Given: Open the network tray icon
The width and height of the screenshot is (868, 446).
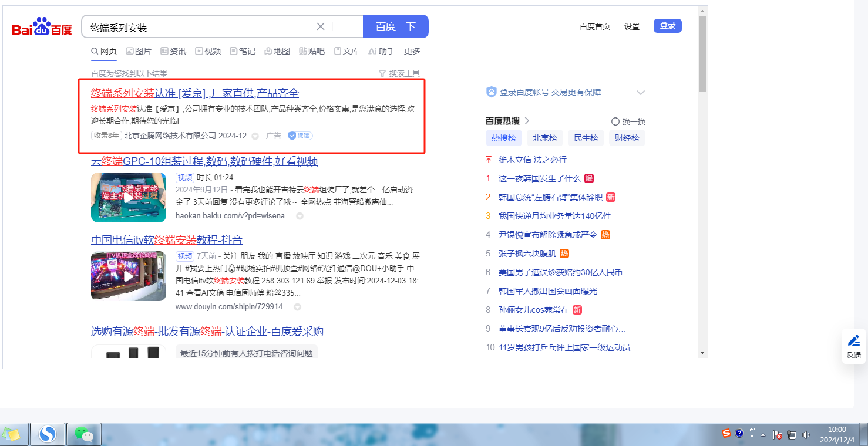Looking at the screenshot, I should pos(792,435).
